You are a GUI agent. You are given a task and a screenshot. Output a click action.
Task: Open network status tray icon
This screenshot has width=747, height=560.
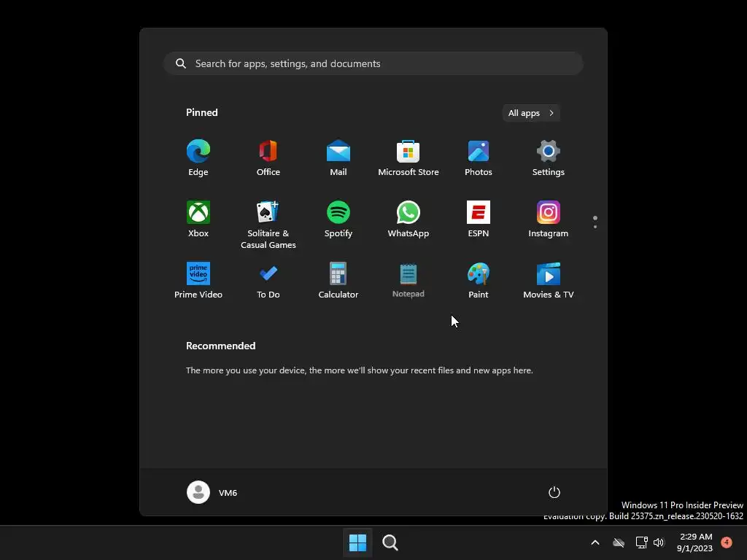click(642, 542)
